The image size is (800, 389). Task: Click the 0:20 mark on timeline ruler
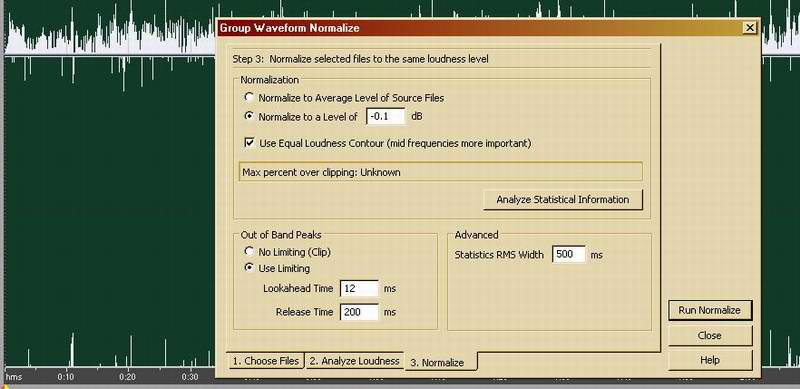(x=128, y=377)
